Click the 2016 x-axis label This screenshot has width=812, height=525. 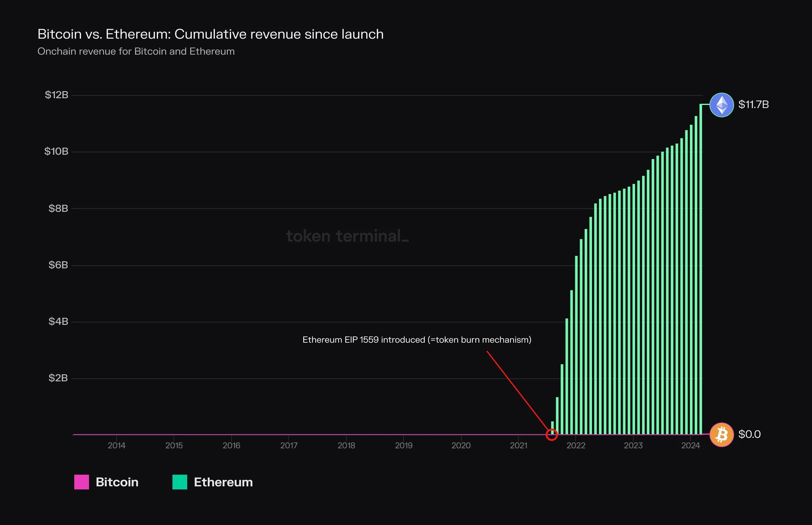click(x=231, y=445)
